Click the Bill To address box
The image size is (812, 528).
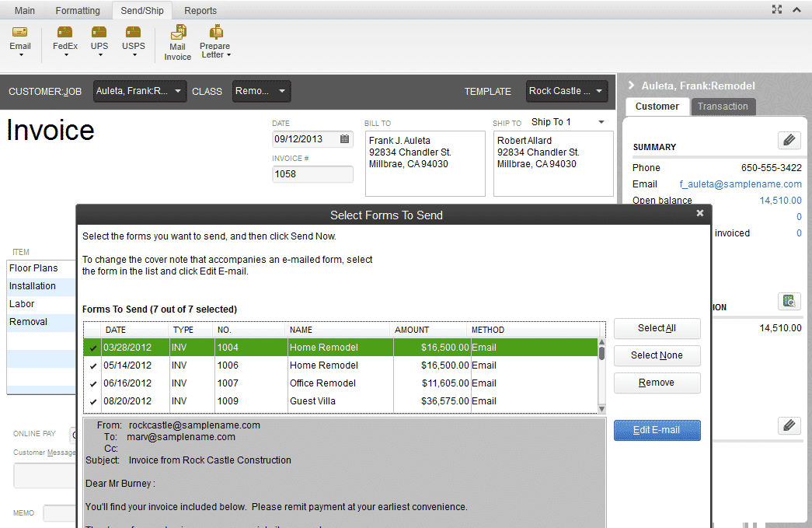pos(425,164)
